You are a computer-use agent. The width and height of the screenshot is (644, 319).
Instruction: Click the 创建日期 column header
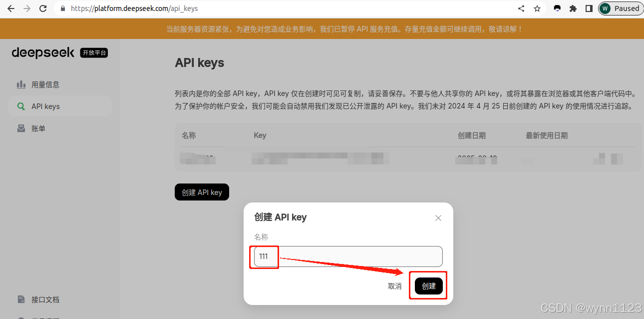pos(472,135)
